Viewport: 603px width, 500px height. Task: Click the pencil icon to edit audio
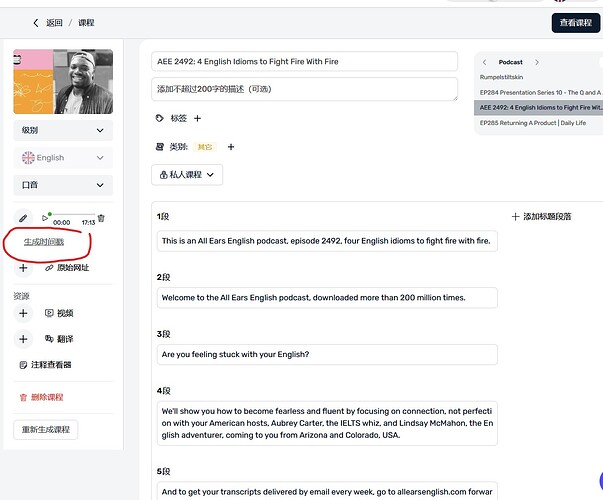[23, 217]
